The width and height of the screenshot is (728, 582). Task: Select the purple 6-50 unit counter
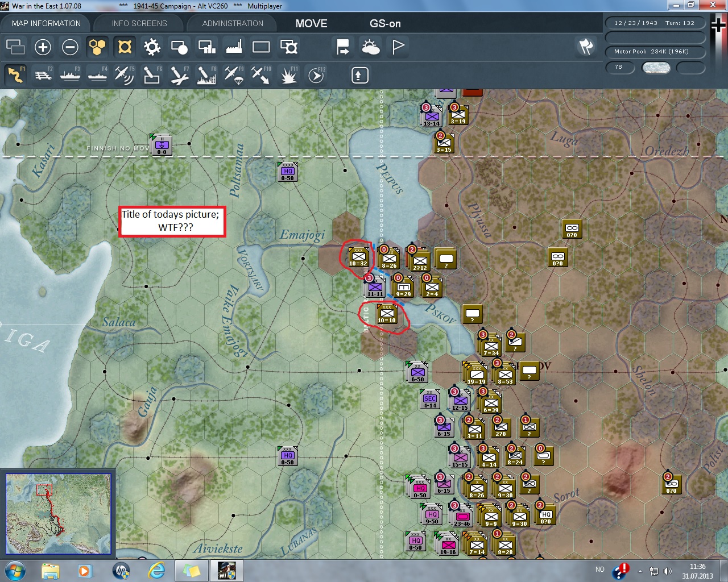tap(417, 372)
